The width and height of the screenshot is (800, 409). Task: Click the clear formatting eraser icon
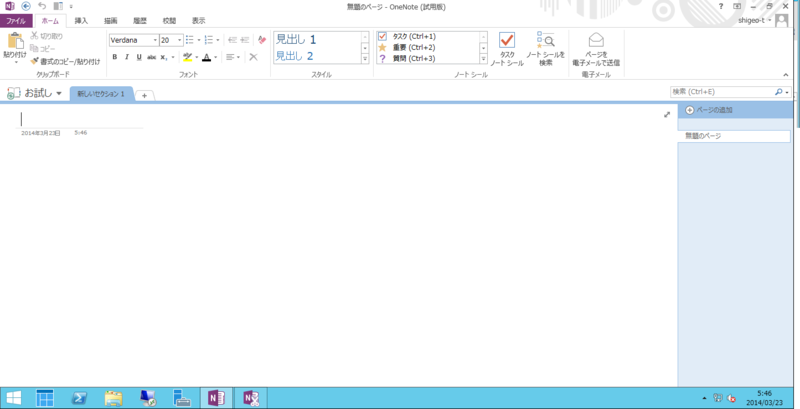click(x=262, y=40)
